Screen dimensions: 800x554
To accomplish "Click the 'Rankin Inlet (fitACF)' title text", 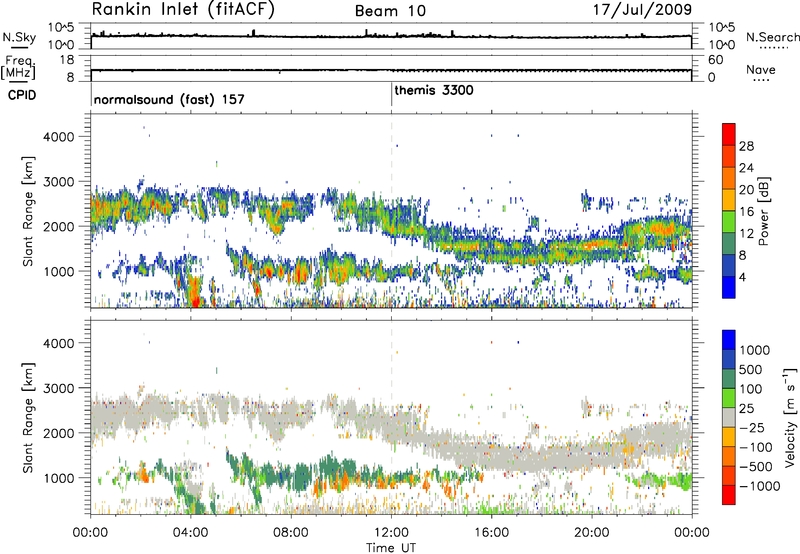I will (x=183, y=10).
